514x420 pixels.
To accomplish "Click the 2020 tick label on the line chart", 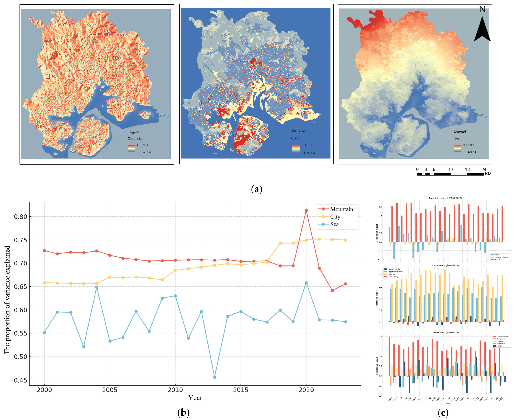I will [306, 390].
